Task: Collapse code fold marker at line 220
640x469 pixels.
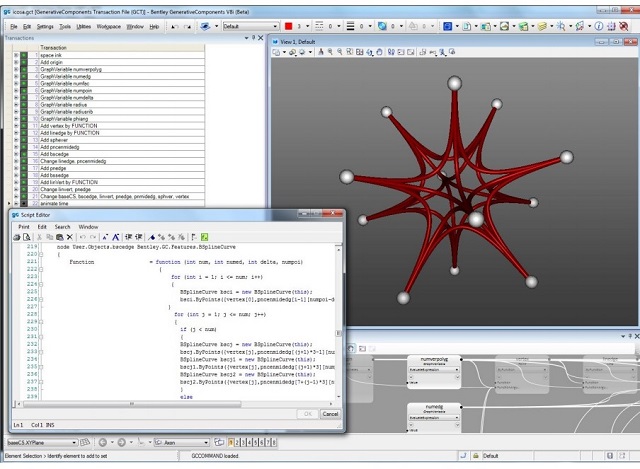Action: click(x=41, y=254)
